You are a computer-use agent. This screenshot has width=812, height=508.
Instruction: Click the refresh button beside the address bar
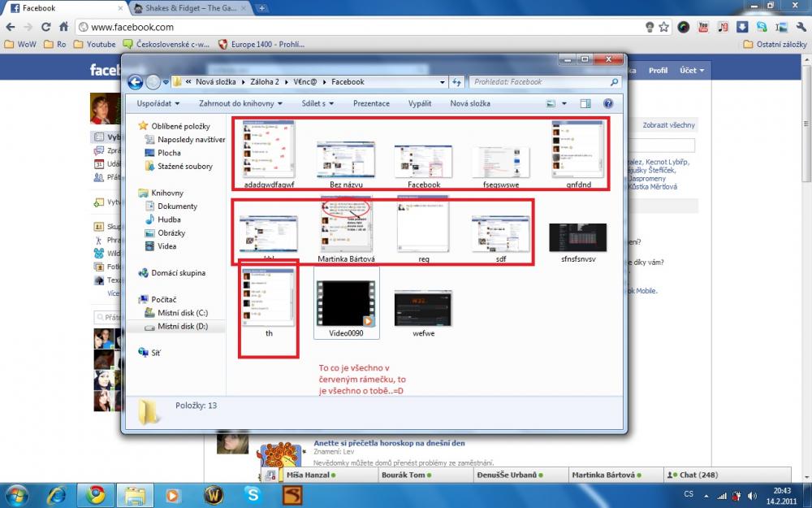(x=456, y=82)
